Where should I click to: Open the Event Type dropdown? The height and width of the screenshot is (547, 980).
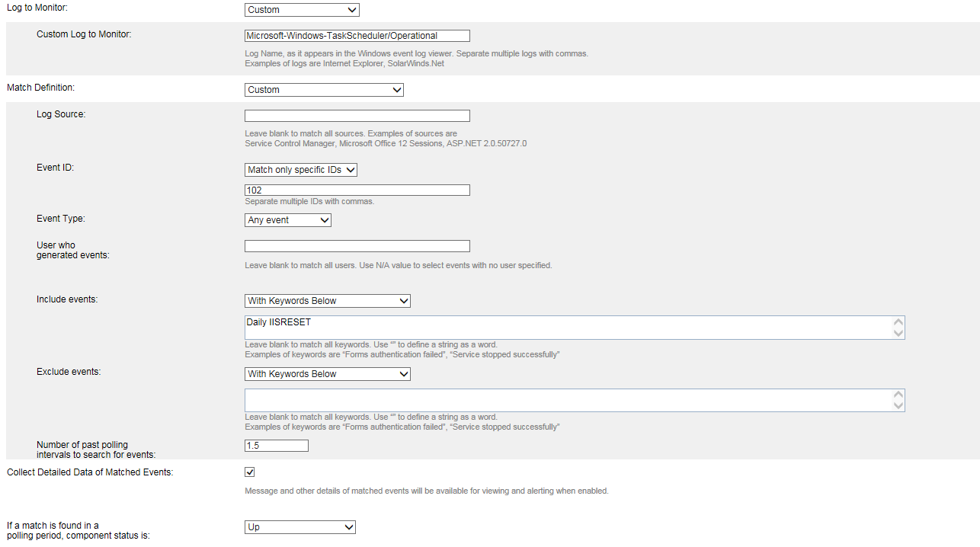tap(288, 220)
